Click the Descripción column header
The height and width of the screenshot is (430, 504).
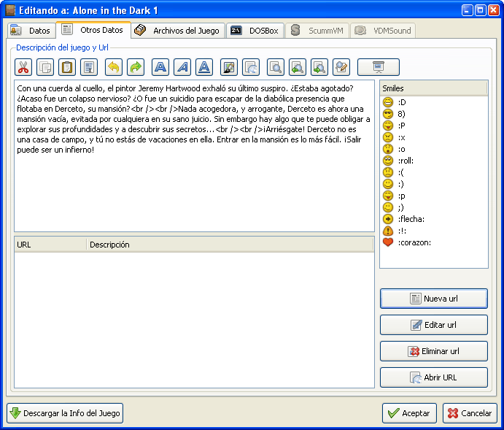tap(230, 245)
